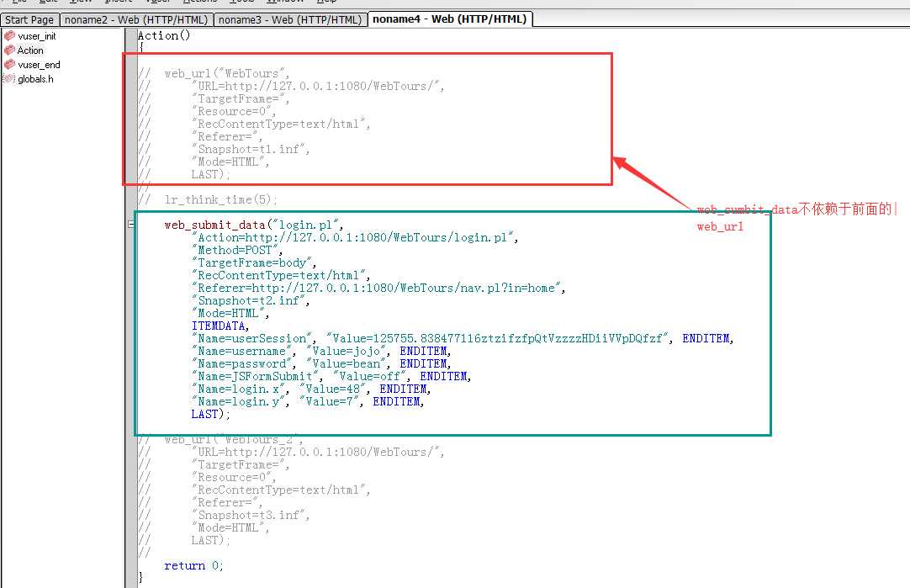This screenshot has height=588, width=910.
Task: Click the commented Snapshot=t1.inf line
Action: tap(251, 149)
